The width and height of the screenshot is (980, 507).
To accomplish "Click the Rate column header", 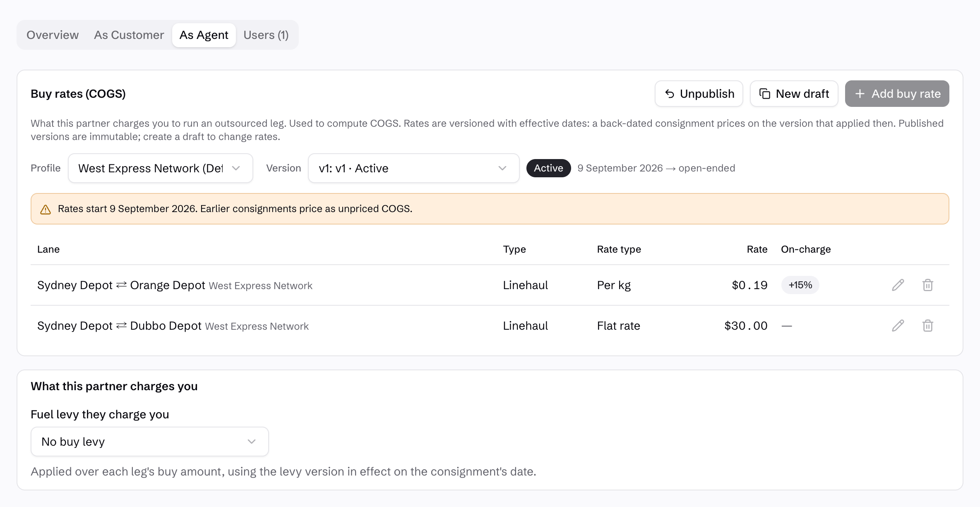I will click(x=757, y=249).
